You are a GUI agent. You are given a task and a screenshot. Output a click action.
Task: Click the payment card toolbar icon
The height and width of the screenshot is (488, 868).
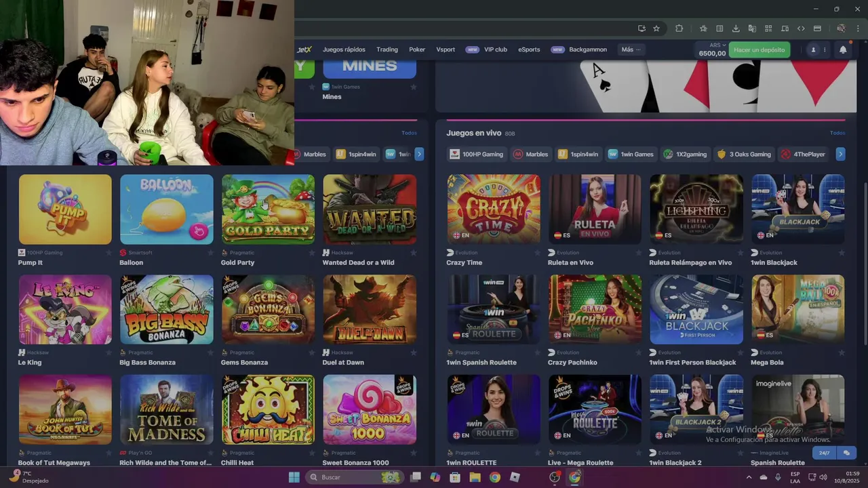817,28
